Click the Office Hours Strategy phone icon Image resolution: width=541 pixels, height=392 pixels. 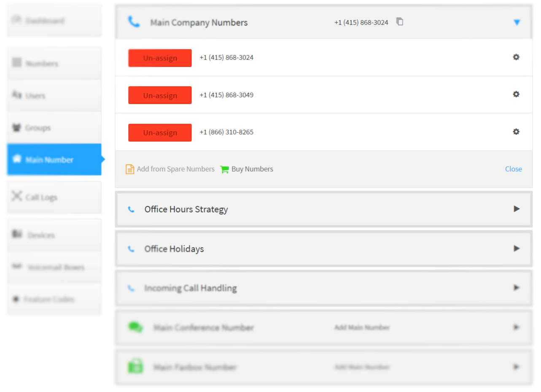131,209
